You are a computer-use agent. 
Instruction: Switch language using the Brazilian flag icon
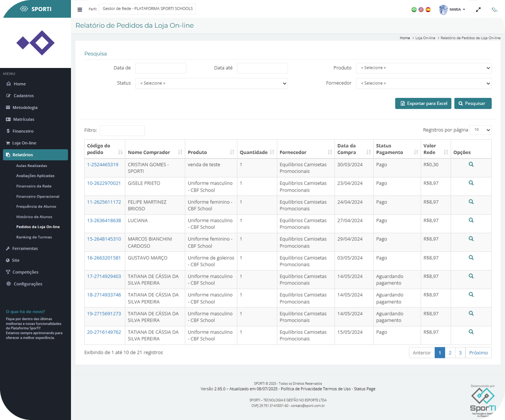click(414, 10)
